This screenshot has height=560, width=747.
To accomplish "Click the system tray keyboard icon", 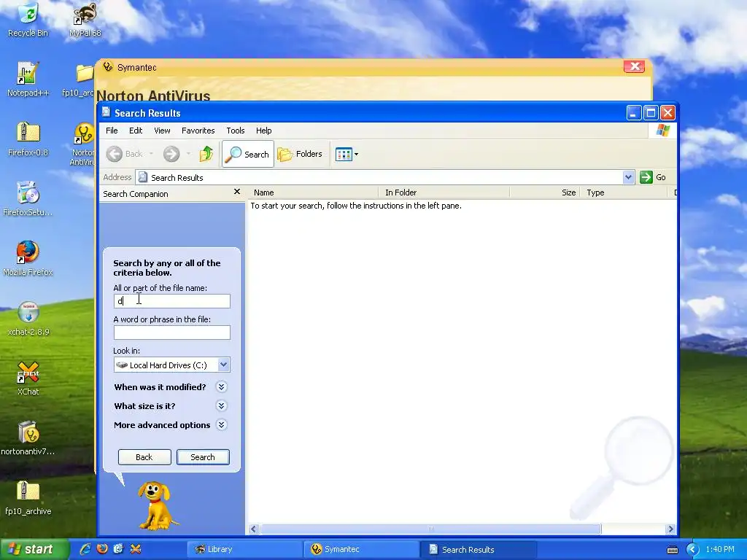I will (x=673, y=550).
